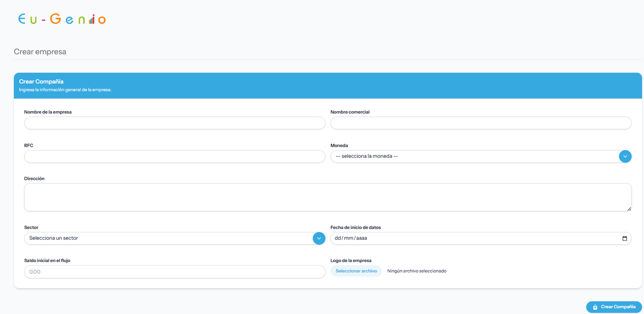Click the Saldo inicial en el flujo field
Screen dimensions: 644x314
point(175,272)
